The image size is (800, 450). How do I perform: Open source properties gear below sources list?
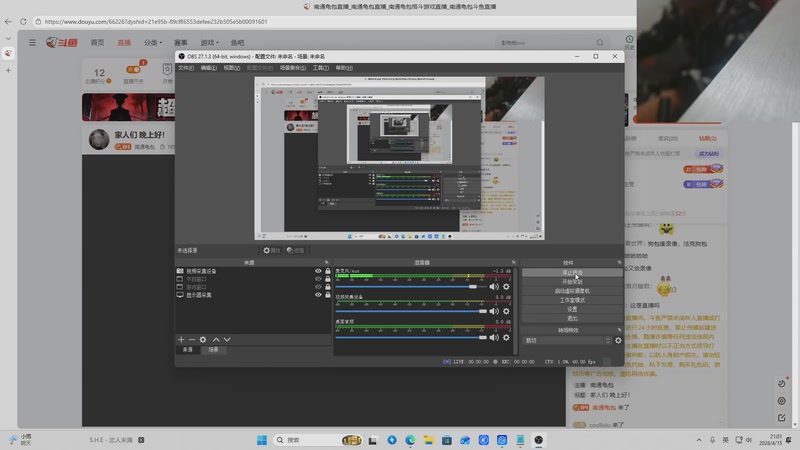pos(203,339)
